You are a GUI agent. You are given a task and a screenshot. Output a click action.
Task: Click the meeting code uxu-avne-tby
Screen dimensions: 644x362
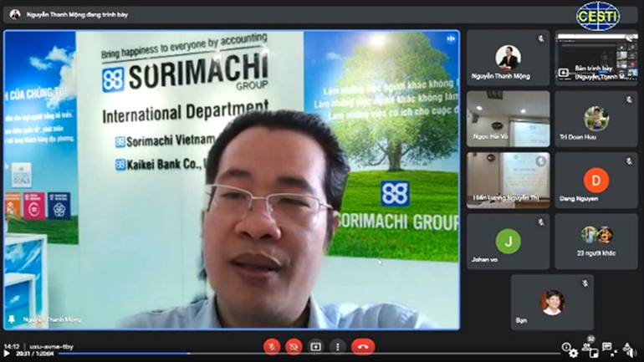(x=51, y=347)
